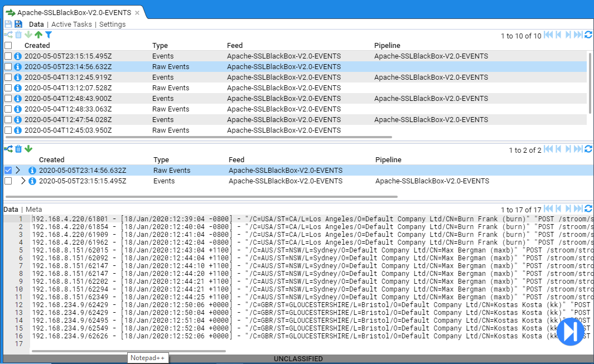Screen dimensions: 594x364
Task: Select the 2020-05-04T12:48:33.063Z Raw Events row
Action: 68,109
